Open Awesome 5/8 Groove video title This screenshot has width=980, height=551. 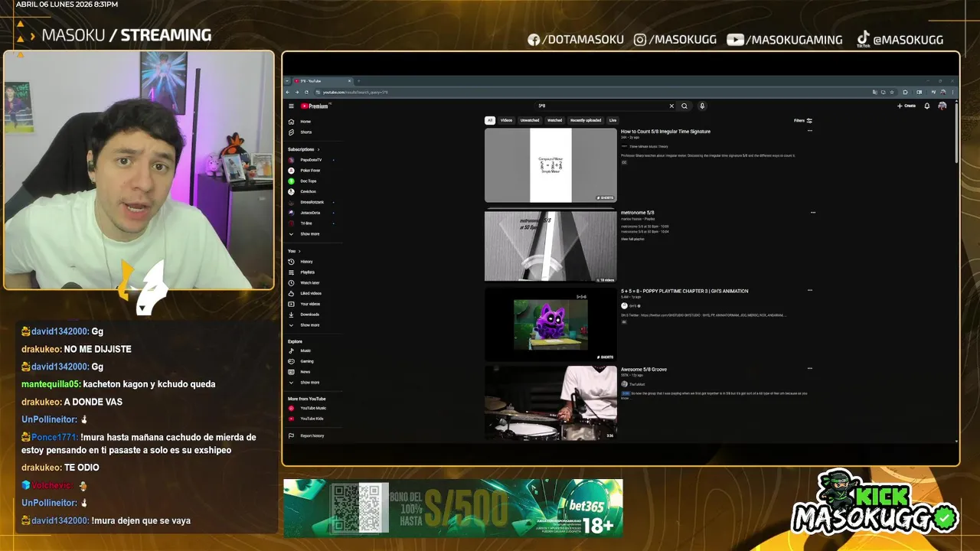point(644,370)
